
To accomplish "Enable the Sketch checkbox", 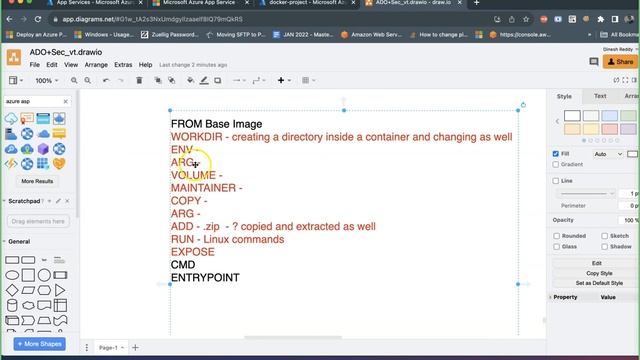I will [604, 236].
